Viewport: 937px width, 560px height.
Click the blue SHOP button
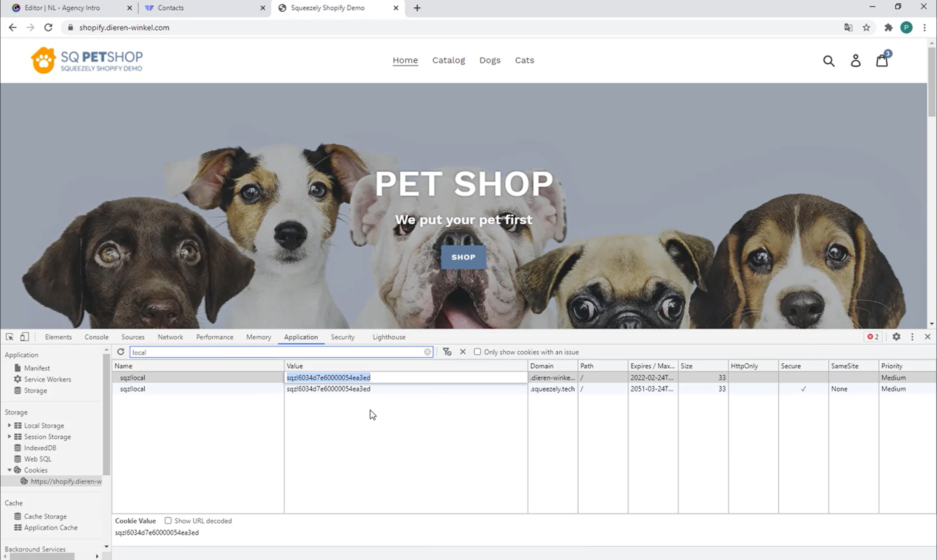463,257
